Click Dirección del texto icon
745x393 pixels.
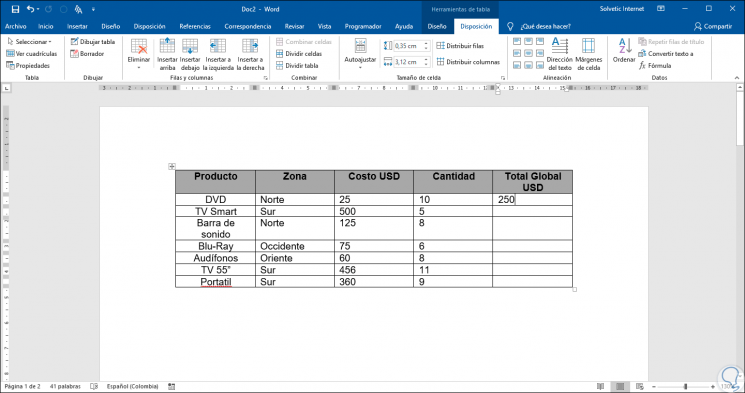560,55
